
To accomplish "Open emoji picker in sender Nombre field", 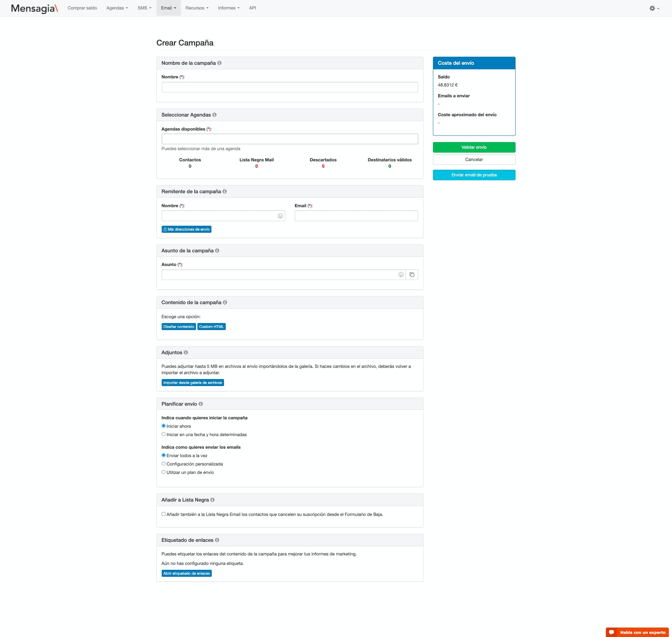I will point(280,216).
